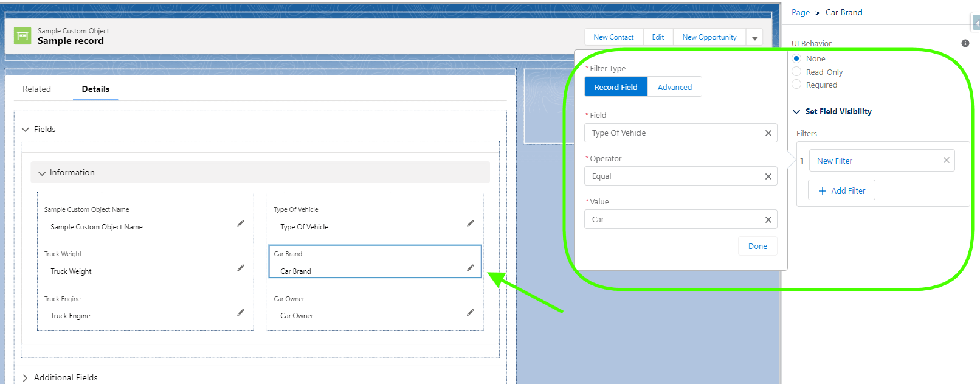
Task: Select the Sample Custom Object Name field
Action: [x=145, y=217]
